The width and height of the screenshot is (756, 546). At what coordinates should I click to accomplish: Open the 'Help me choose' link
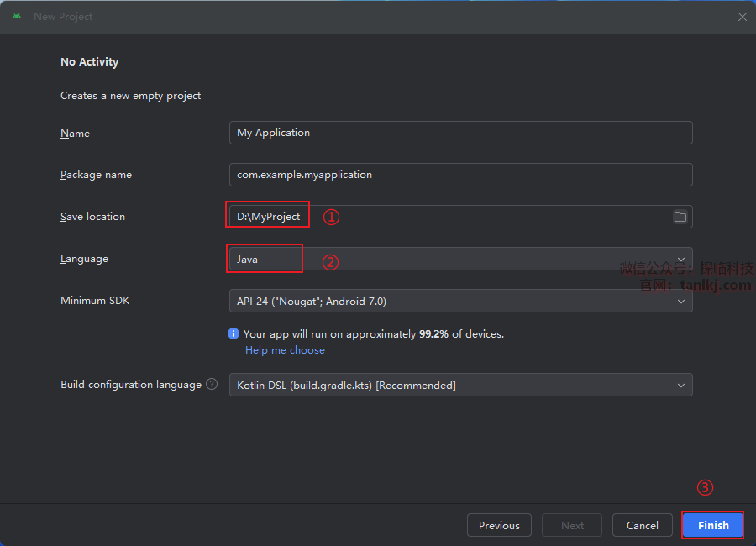pyautogui.click(x=285, y=350)
